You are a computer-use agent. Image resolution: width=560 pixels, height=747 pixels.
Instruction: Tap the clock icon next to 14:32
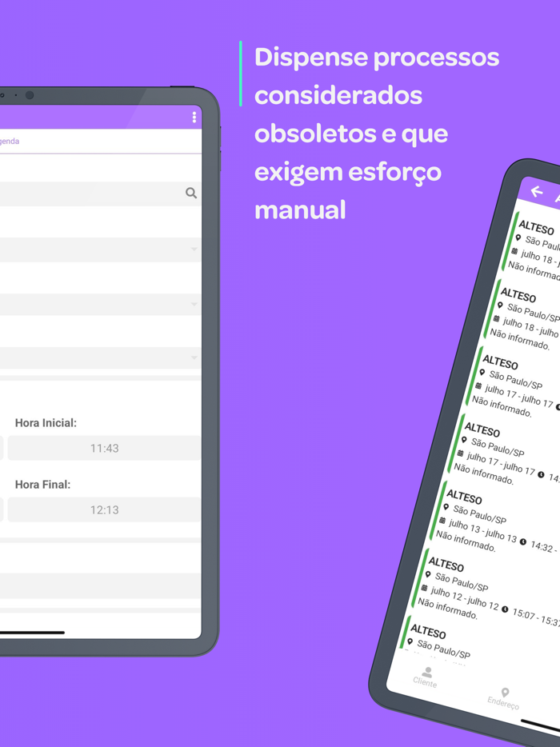click(523, 541)
